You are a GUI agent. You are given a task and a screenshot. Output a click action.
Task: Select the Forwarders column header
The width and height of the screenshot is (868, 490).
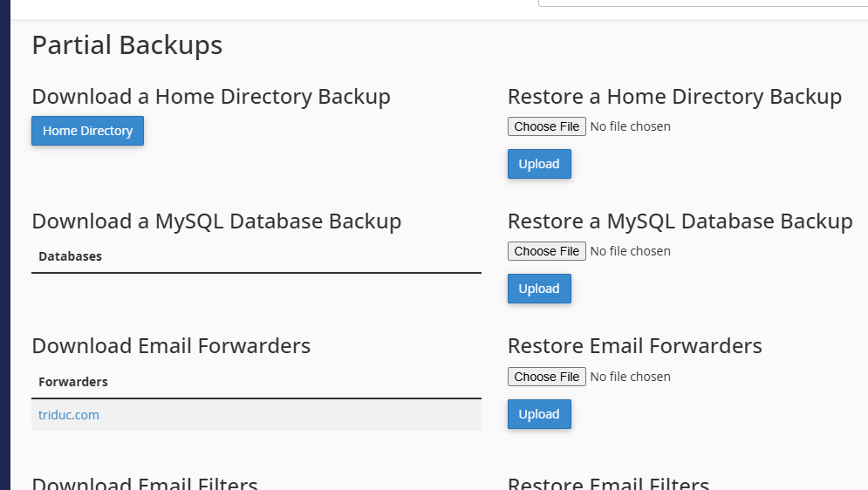[x=73, y=382]
